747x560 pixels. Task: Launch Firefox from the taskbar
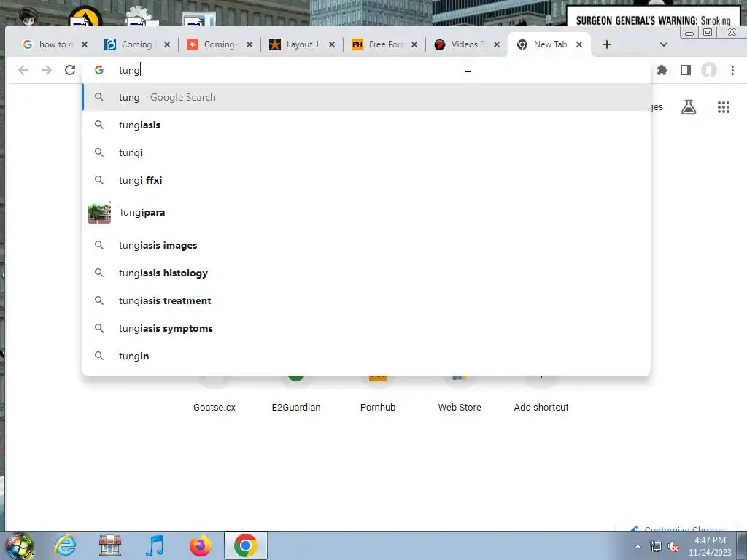pyautogui.click(x=200, y=545)
